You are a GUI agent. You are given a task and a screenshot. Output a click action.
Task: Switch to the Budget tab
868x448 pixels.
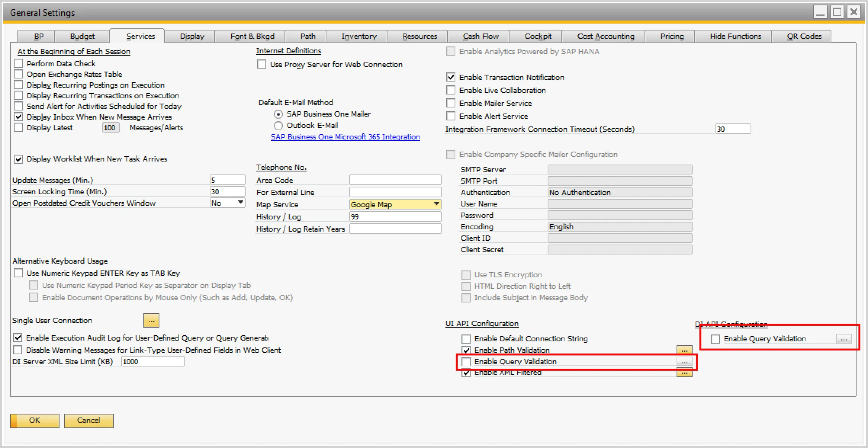(x=82, y=36)
